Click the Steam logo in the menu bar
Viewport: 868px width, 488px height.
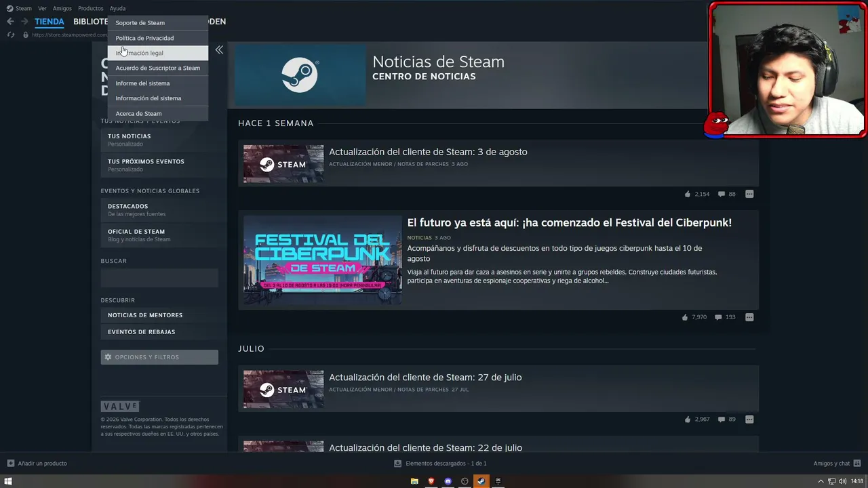[9, 8]
